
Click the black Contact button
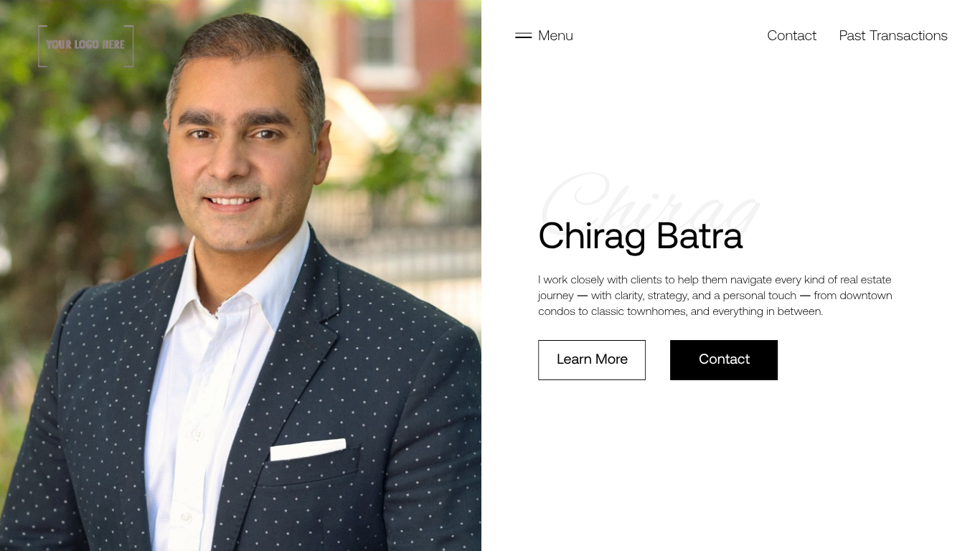click(x=724, y=360)
